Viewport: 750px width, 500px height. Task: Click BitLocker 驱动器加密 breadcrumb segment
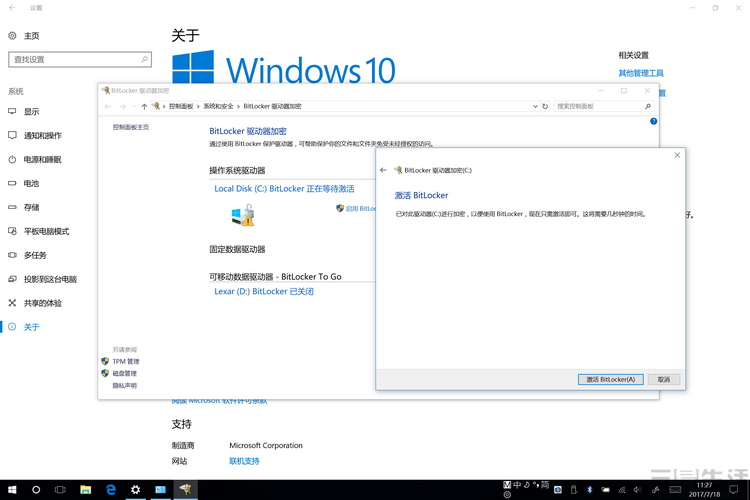273,106
